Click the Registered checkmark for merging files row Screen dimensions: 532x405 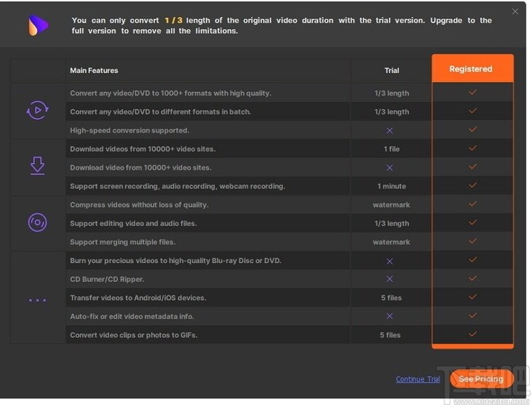473,241
